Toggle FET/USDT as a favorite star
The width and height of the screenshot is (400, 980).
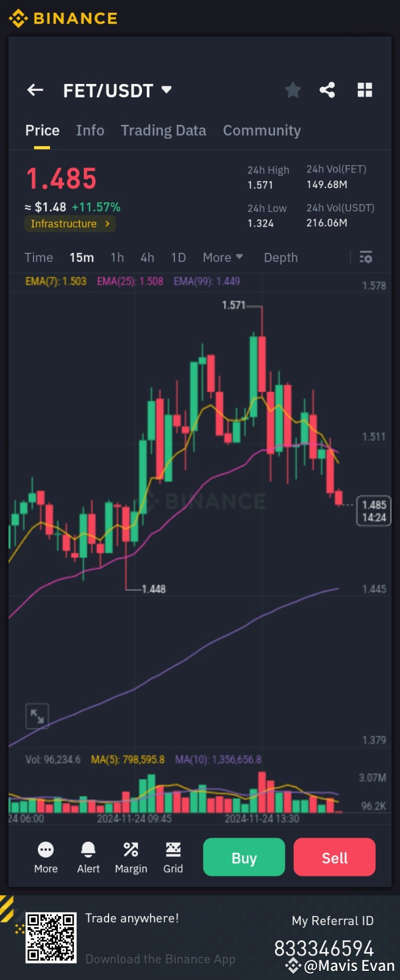[x=293, y=90]
